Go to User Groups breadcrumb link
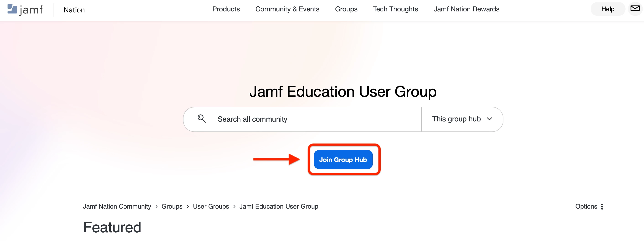This screenshot has height=241, width=644. pyautogui.click(x=211, y=207)
